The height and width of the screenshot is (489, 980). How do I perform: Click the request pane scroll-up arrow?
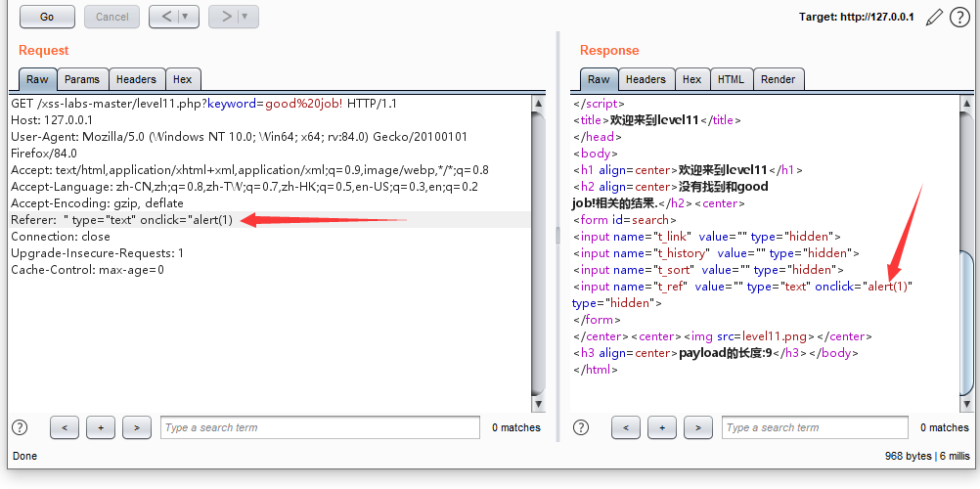pyautogui.click(x=538, y=103)
